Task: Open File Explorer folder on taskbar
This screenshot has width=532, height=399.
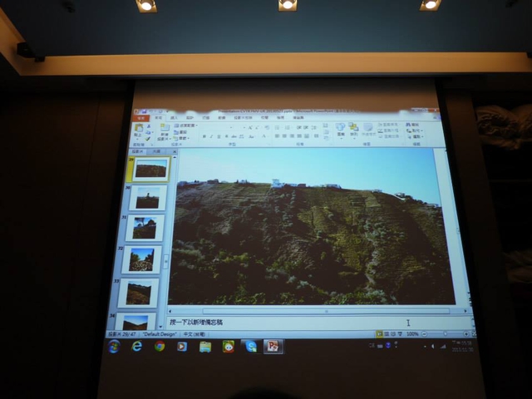Action: [x=205, y=346]
